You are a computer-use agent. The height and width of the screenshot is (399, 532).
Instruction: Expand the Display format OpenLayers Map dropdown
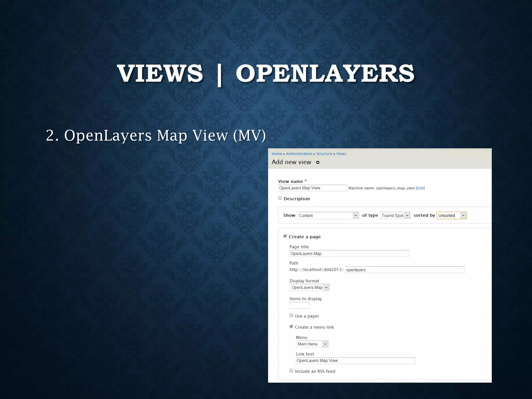pos(309,287)
